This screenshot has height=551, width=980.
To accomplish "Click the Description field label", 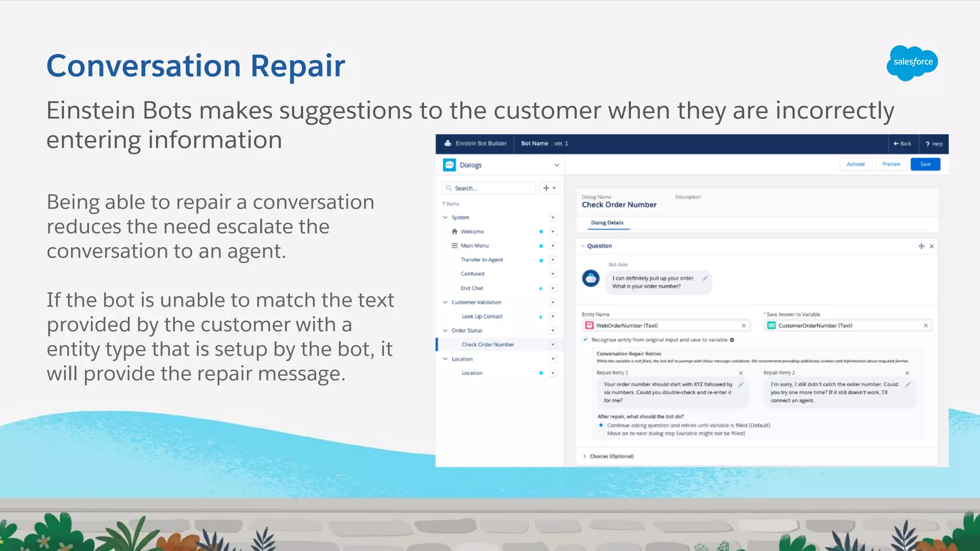I will (688, 197).
